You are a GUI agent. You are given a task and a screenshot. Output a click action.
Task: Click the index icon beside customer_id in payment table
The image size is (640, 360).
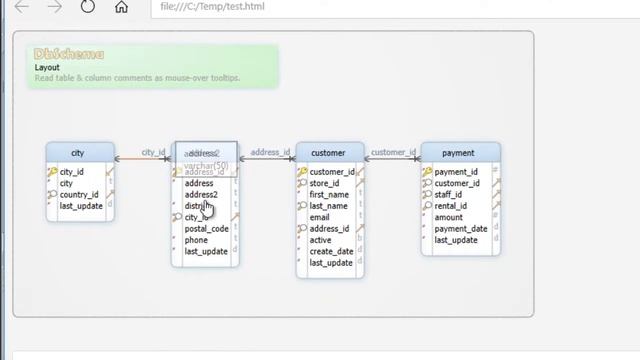pos(427,183)
